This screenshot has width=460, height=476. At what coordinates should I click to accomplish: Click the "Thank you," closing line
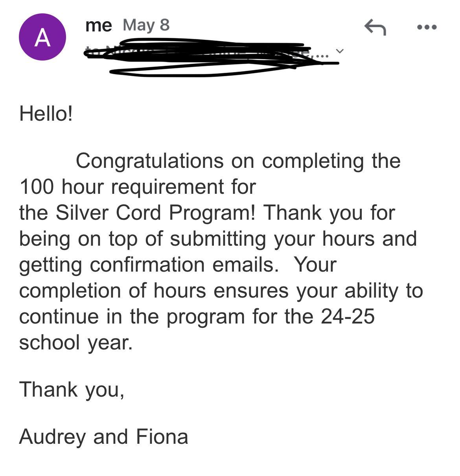pyautogui.click(x=72, y=390)
